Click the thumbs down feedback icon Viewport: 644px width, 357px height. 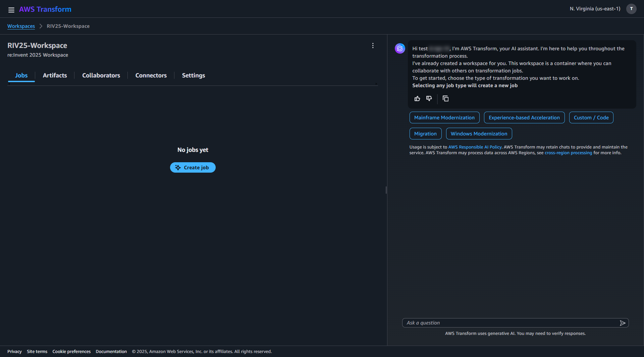point(429,99)
